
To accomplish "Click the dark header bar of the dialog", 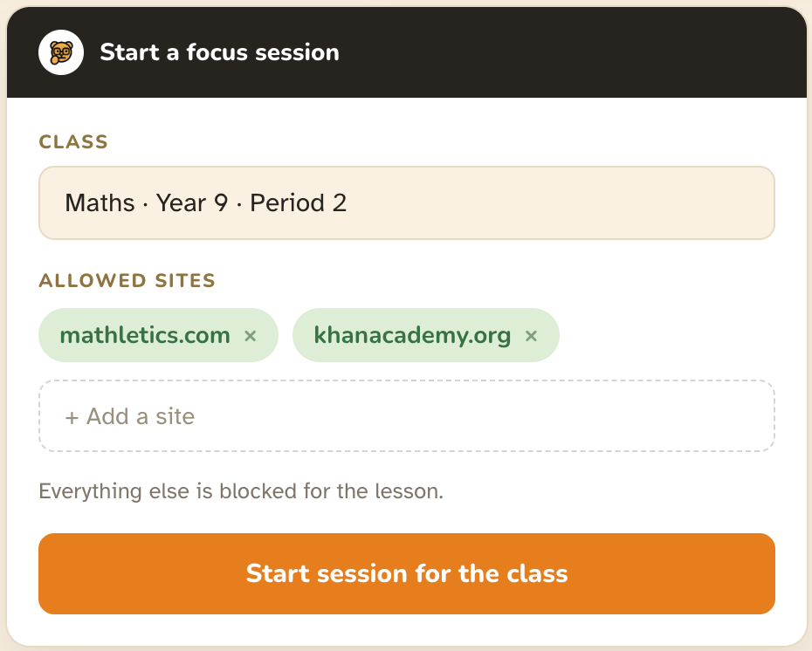I will [407, 52].
